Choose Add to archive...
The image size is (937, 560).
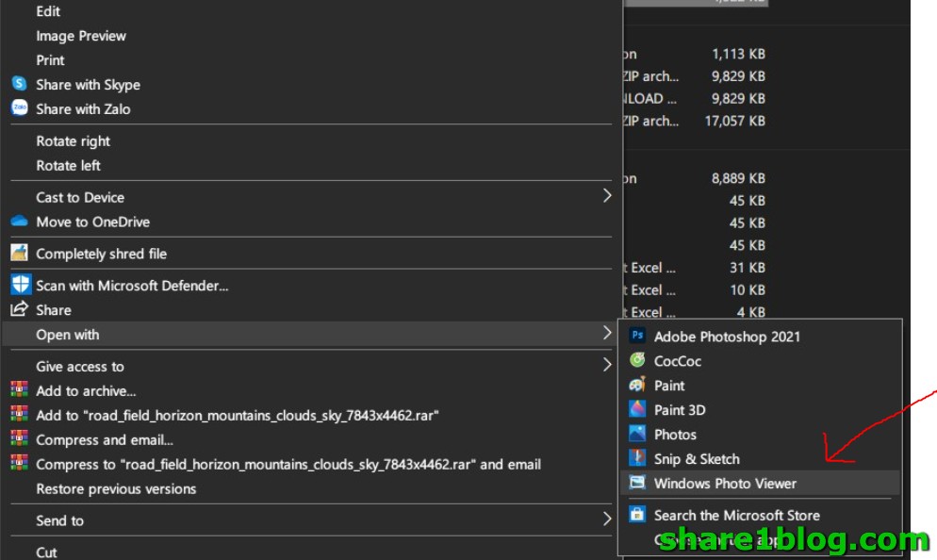tap(86, 391)
